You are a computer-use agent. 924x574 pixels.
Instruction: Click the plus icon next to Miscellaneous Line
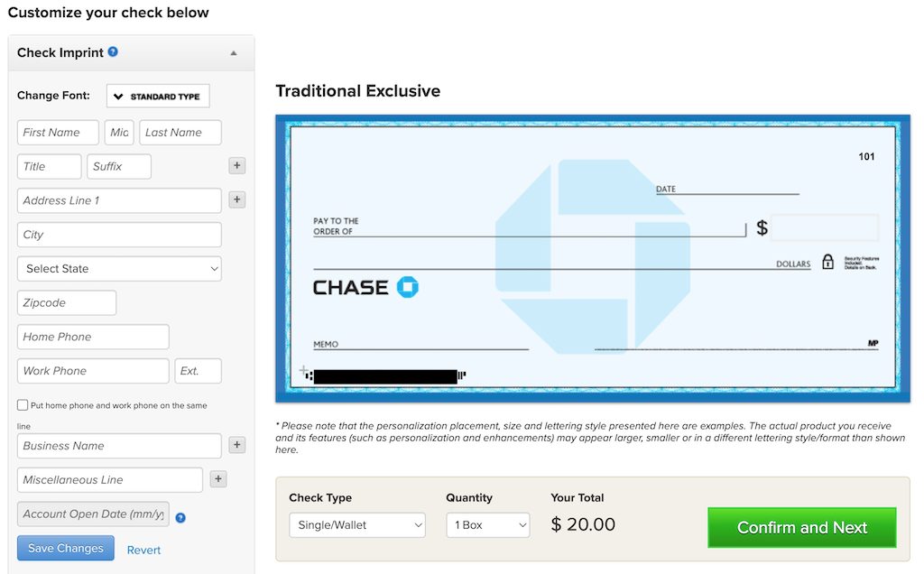click(217, 479)
